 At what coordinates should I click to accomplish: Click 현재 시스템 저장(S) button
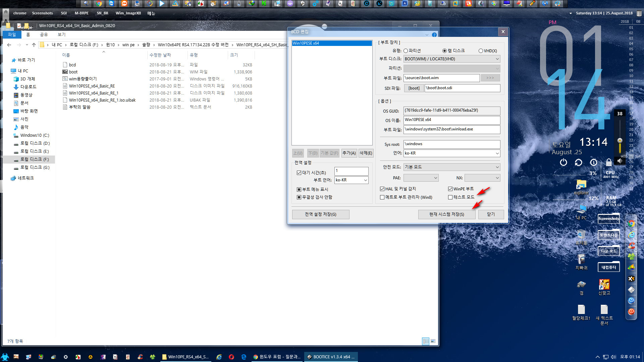point(447,215)
